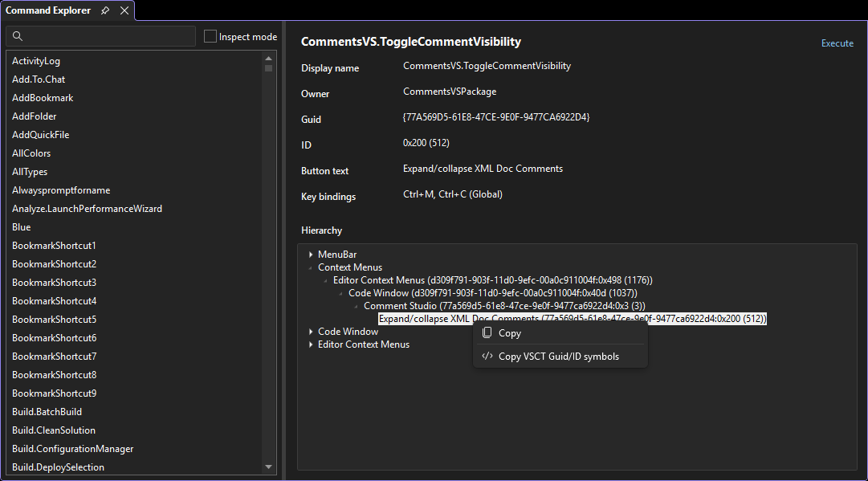Close the Command Explorer tab

pyautogui.click(x=124, y=10)
